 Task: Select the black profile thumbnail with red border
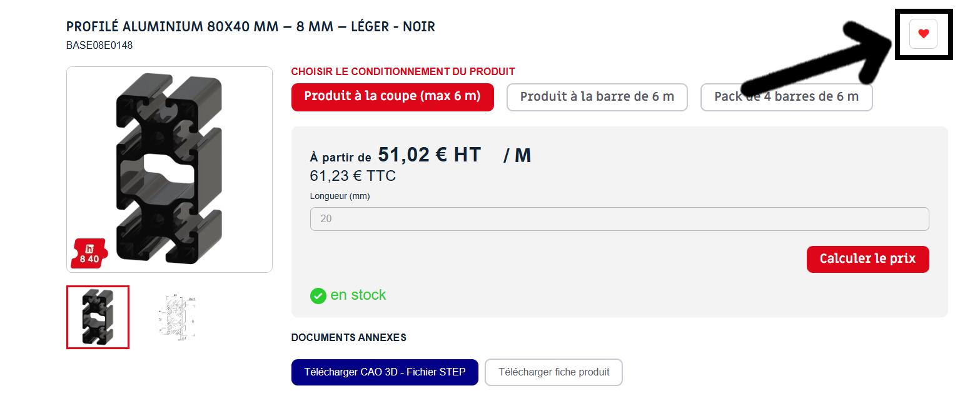(98, 317)
